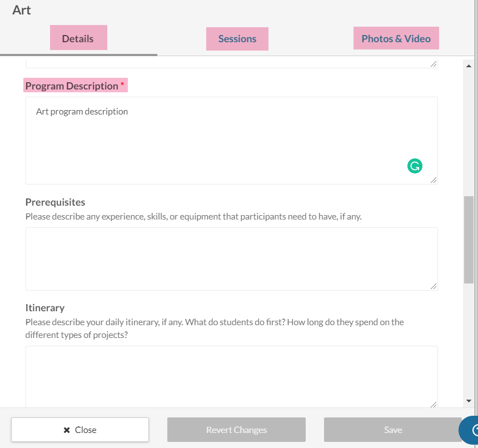Click the Grammarly icon in Program Description
Viewport: 478px width, 448px height.
pyautogui.click(x=415, y=166)
